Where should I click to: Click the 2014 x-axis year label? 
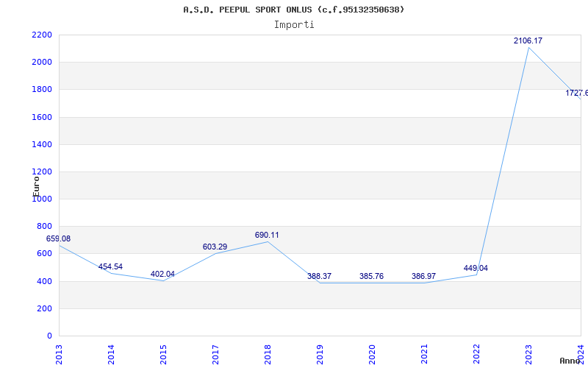click(111, 354)
